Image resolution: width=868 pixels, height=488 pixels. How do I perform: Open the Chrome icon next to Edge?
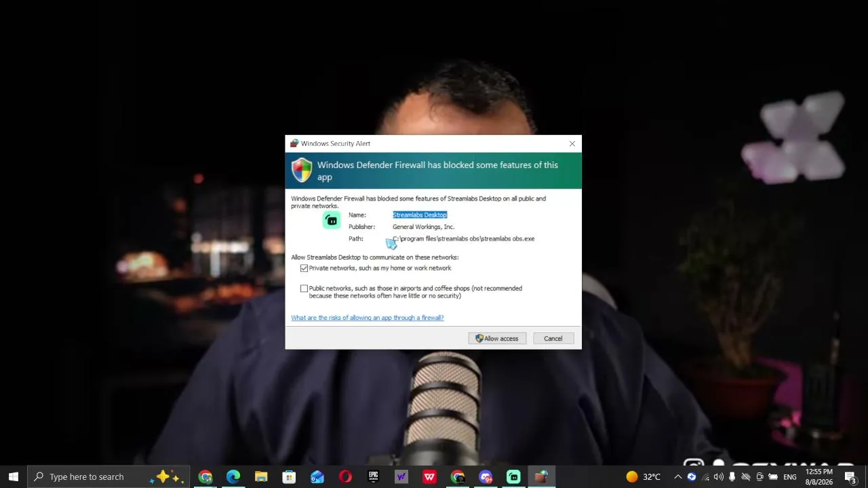click(x=205, y=476)
